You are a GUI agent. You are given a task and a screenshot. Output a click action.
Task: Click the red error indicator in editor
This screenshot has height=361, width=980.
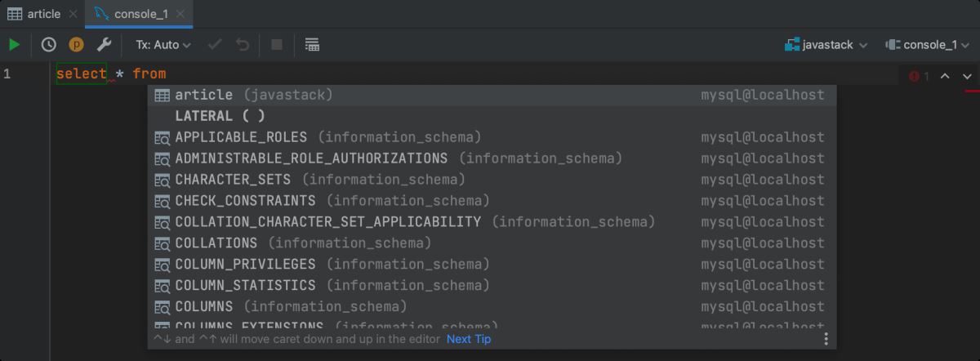pos(919,76)
